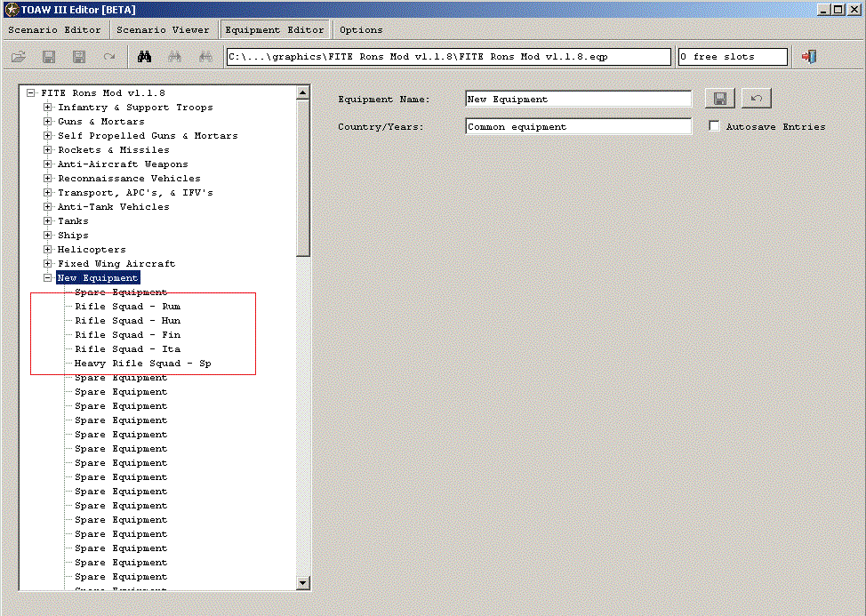Screen dimensions: 866x616
Task: Click the third greyed binoculars icon
Action: tap(205, 56)
